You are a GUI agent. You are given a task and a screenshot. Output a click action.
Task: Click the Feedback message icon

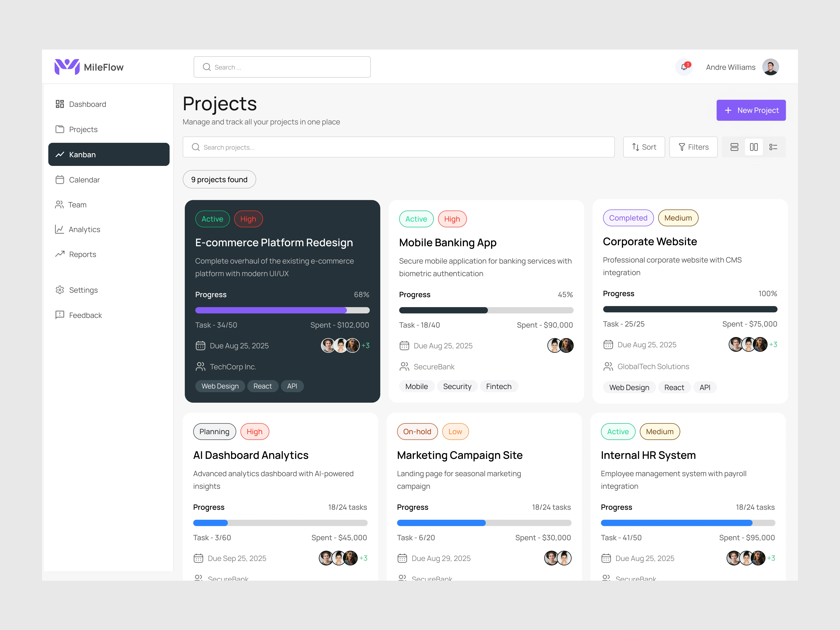(60, 315)
